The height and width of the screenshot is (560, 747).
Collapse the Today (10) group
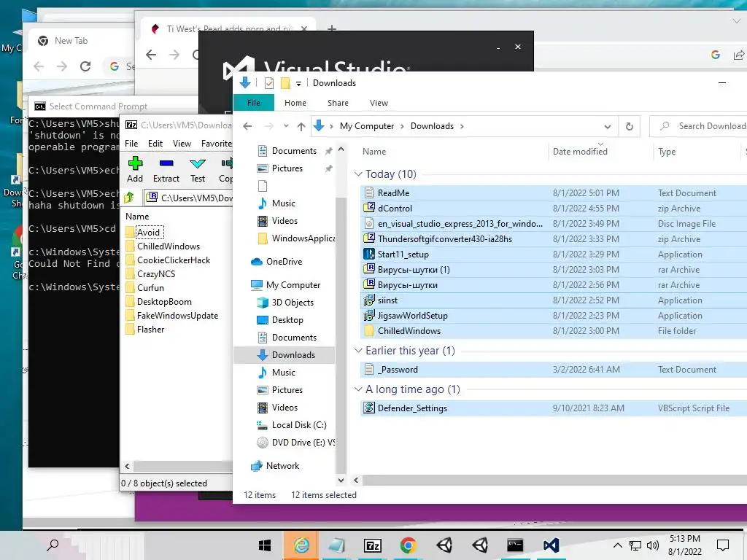point(358,174)
